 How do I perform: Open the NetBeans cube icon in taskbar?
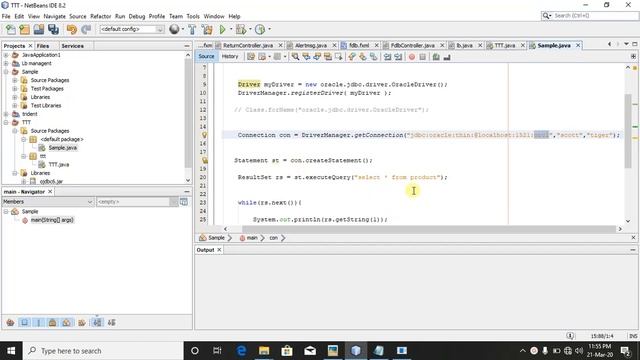pos(356,351)
